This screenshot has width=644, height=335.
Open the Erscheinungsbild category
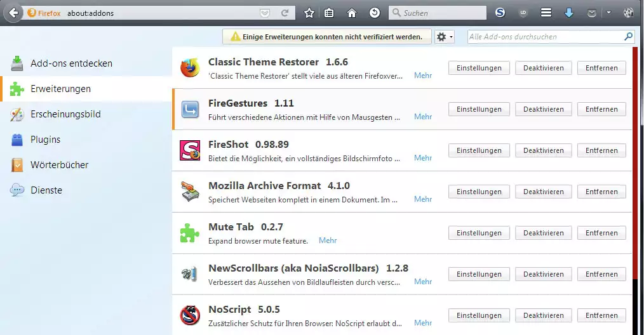click(x=65, y=114)
